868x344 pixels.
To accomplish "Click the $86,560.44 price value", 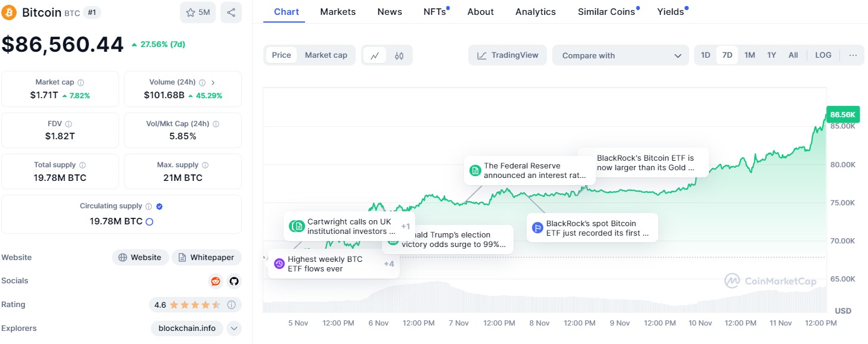I will click(x=63, y=45).
